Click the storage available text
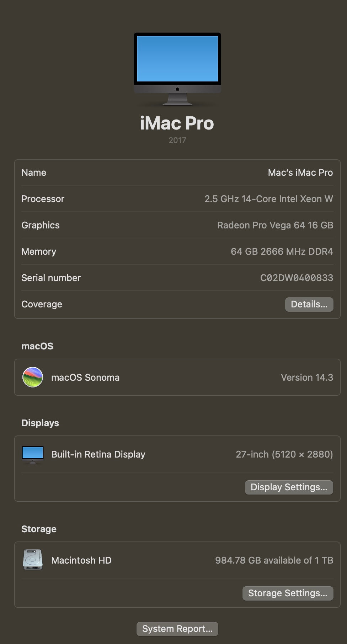 coord(274,560)
